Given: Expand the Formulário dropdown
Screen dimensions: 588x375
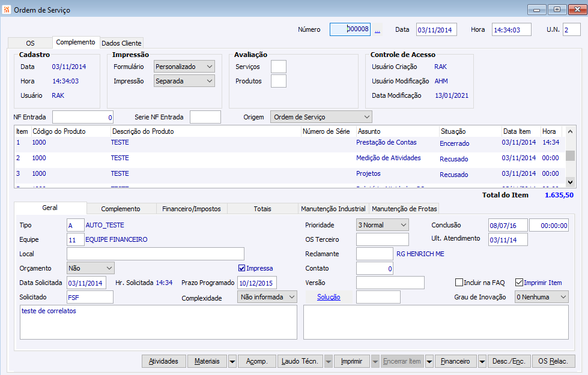Looking at the screenshot, I should coord(209,67).
